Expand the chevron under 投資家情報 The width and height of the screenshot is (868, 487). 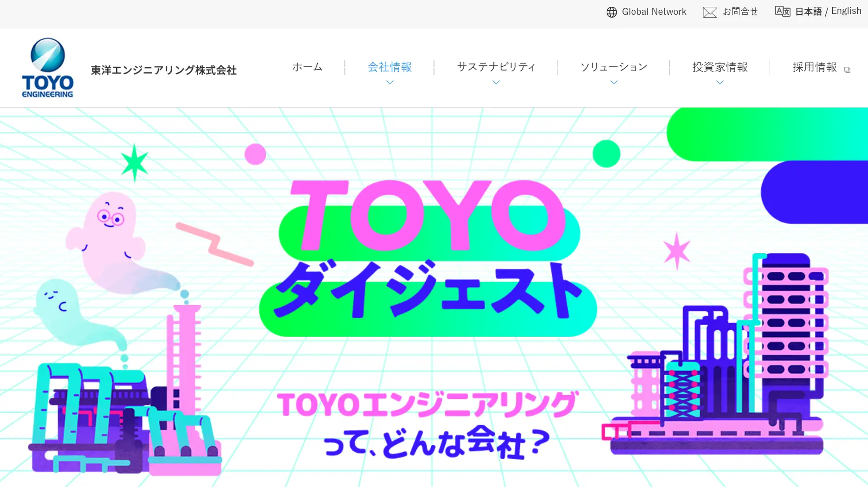click(x=720, y=82)
